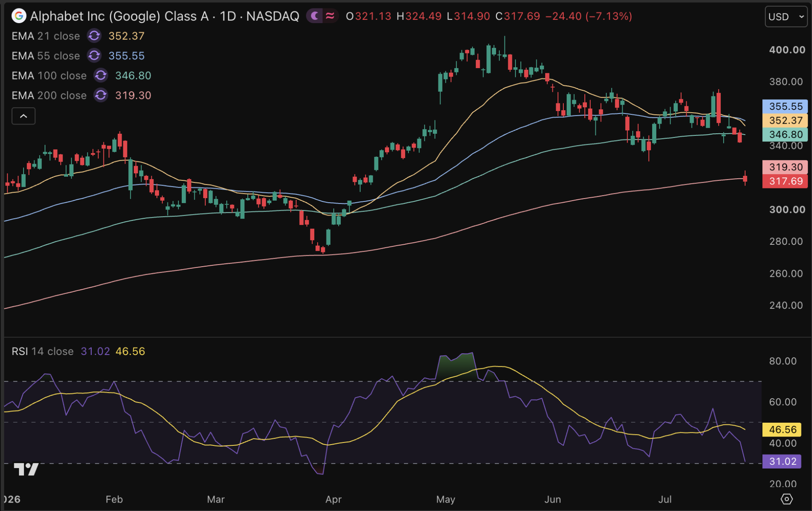812x511 pixels.
Task: Click the 260.00 price scale label
Action: coord(786,273)
